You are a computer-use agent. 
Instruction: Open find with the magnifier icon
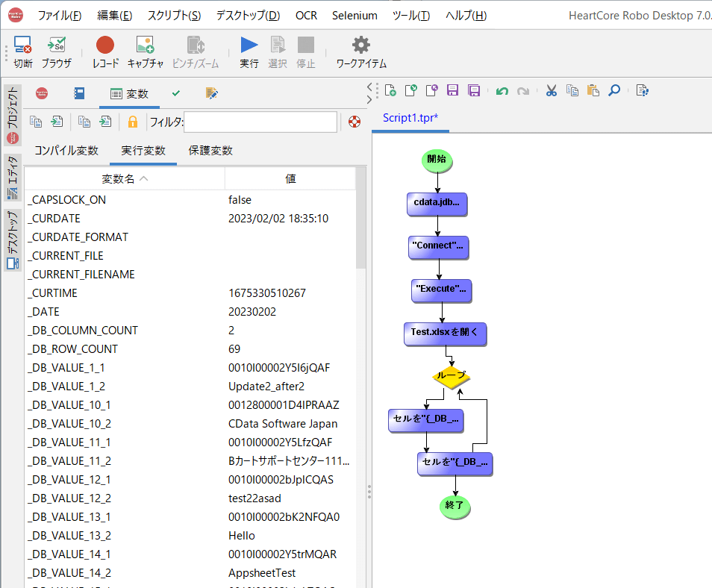[x=614, y=90]
